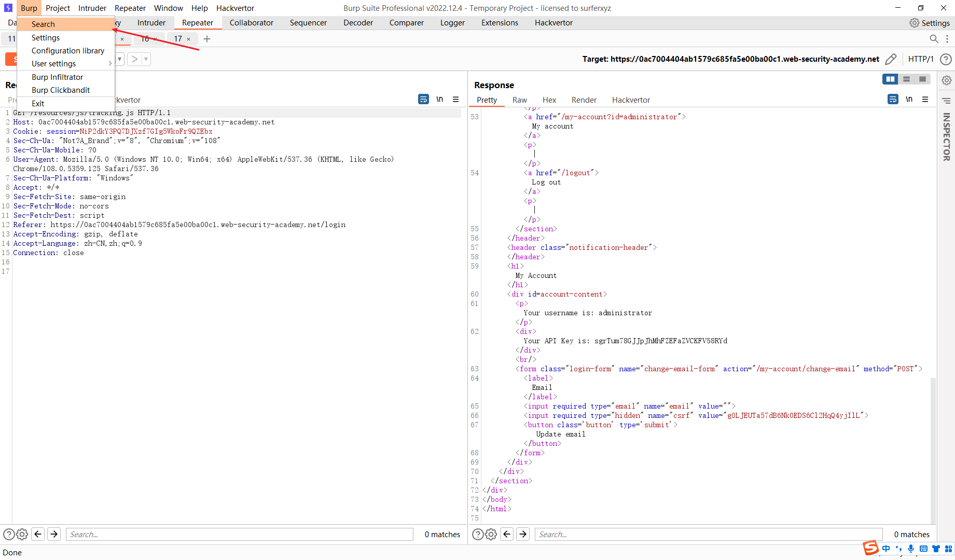Switch to the Logger tool tab
The height and width of the screenshot is (560, 955).
452,23
